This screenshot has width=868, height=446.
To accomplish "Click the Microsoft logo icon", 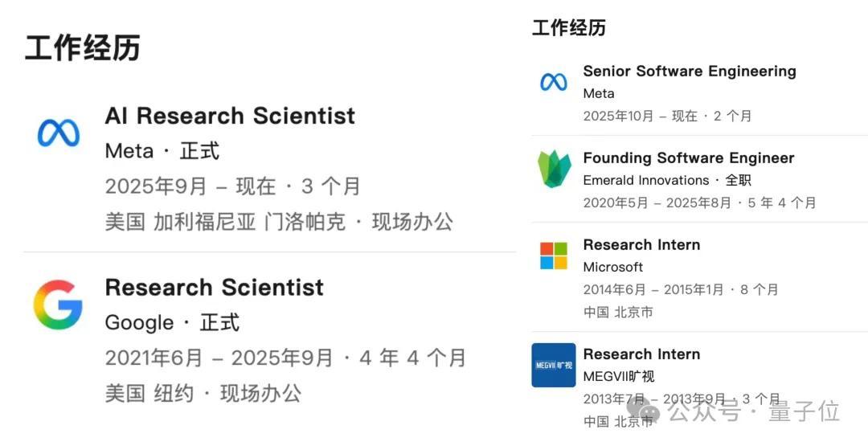I will coord(554,256).
